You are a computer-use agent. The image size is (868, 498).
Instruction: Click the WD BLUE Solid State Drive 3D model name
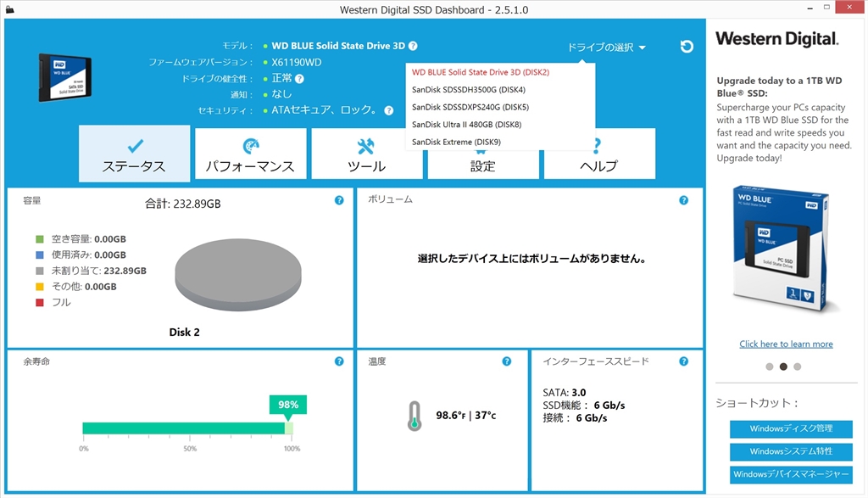click(x=338, y=46)
